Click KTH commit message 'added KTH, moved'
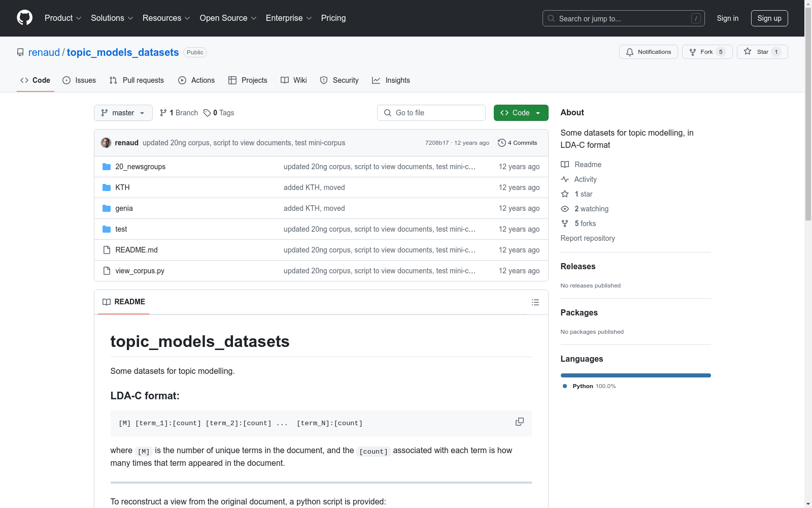The width and height of the screenshot is (812, 508). coord(314,187)
